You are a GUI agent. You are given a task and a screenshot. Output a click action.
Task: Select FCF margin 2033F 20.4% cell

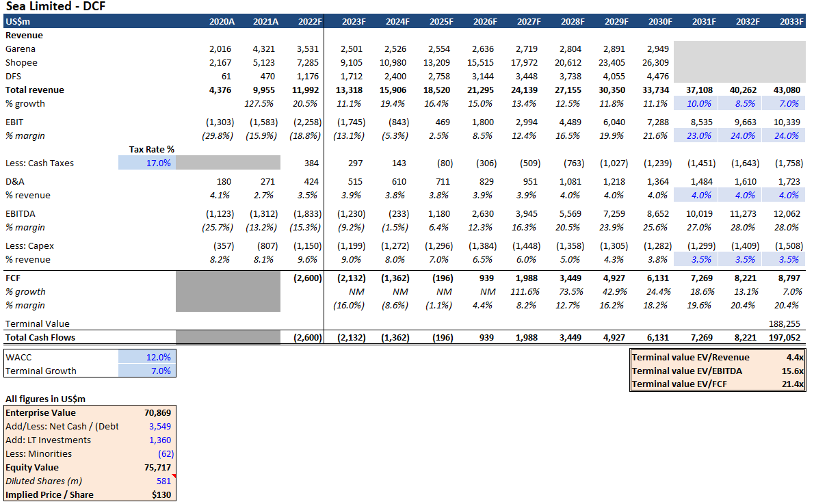click(x=787, y=305)
